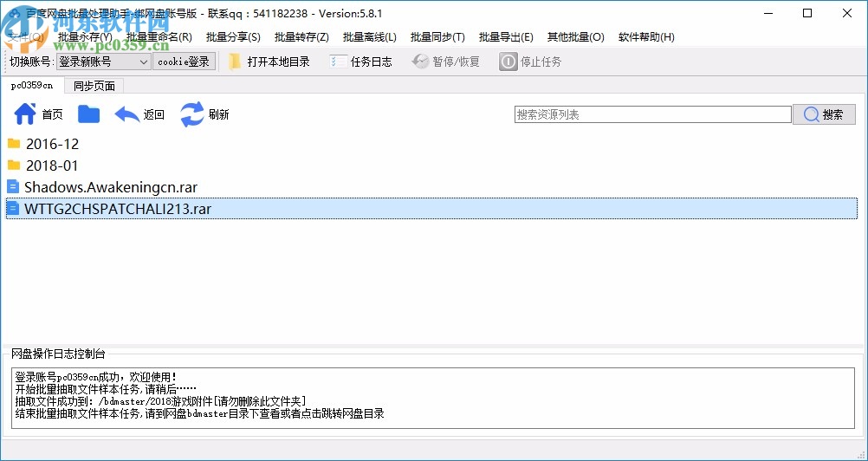The image size is (868, 461).
Task: Maximize the application window
Action: pyautogui.click(x=807, y=13)
